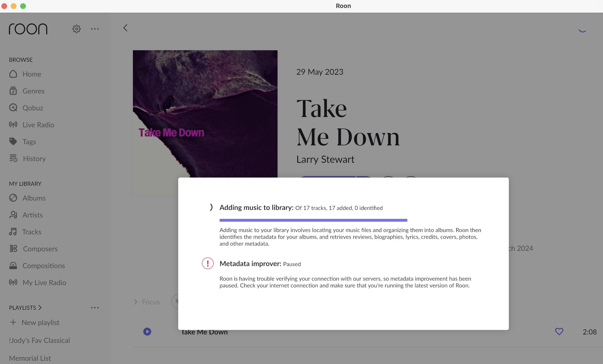
Task: Click the Metadata improver warning icon
Action: pos(208,263)
